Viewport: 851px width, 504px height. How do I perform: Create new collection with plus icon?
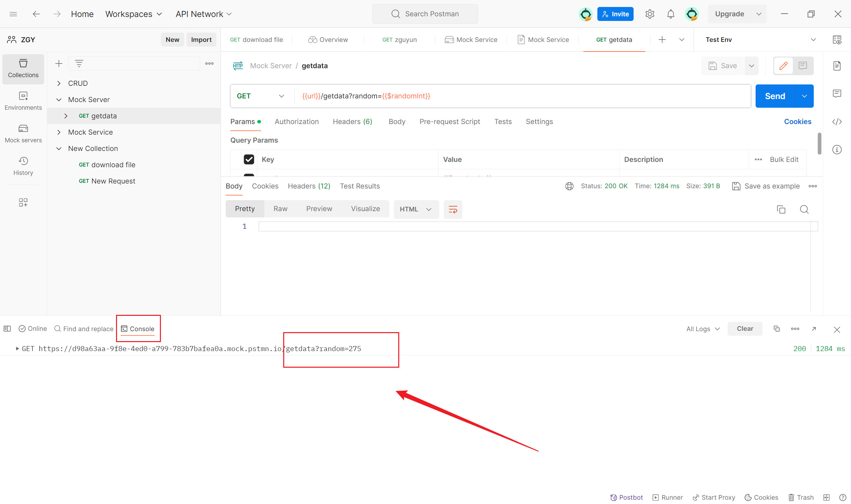pyautogui.click(x=59, y=63)
